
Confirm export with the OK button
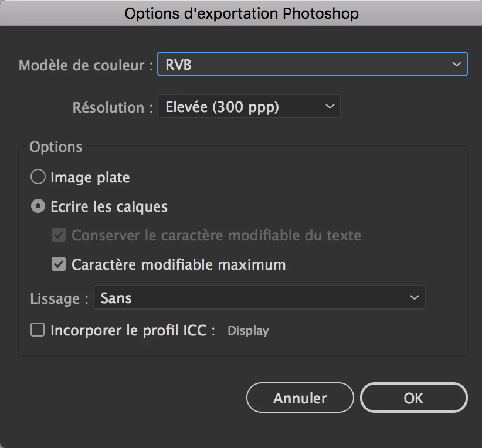point(413,398)
